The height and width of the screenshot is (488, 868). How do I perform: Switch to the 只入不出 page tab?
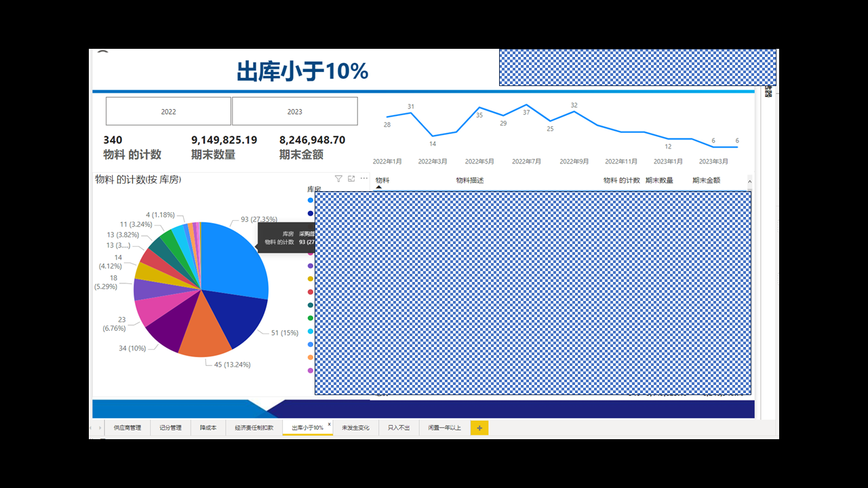[399, 428]
